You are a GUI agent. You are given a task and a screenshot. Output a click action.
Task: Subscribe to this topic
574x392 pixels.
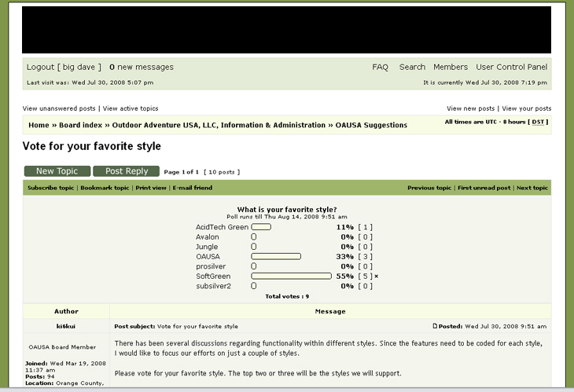click(x=50, y=189)
